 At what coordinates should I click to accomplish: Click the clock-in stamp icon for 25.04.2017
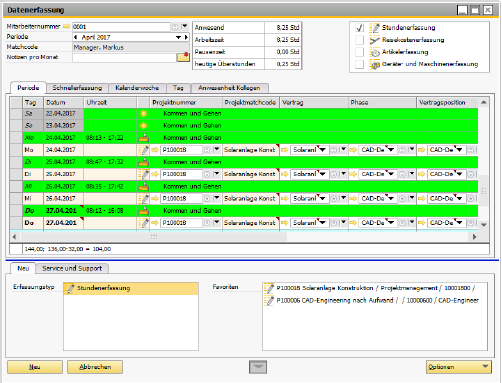pyautogui.click(x=143, y=162)
